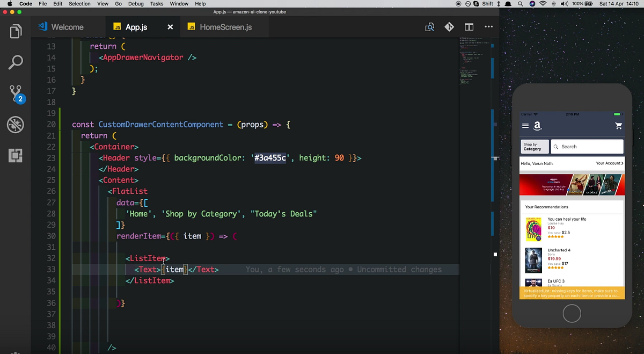Open Source Control showing 2 pending changes
This screenshot has width=644, height=354.
[x=15, y=93]
